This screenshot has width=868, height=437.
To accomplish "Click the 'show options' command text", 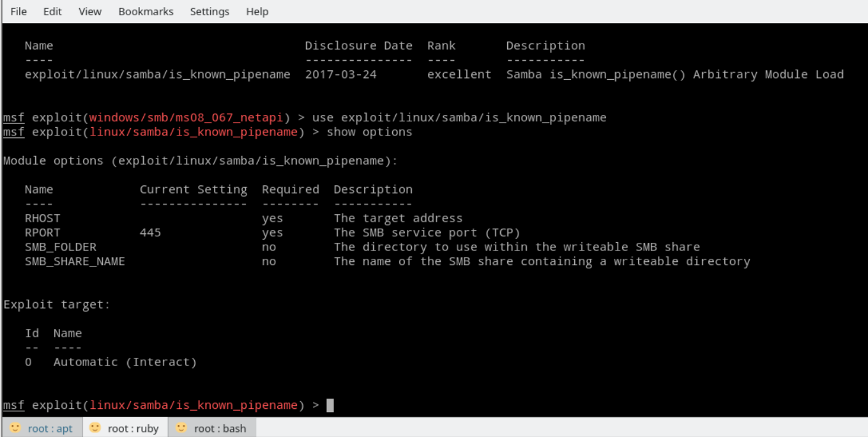I will 370,132.
